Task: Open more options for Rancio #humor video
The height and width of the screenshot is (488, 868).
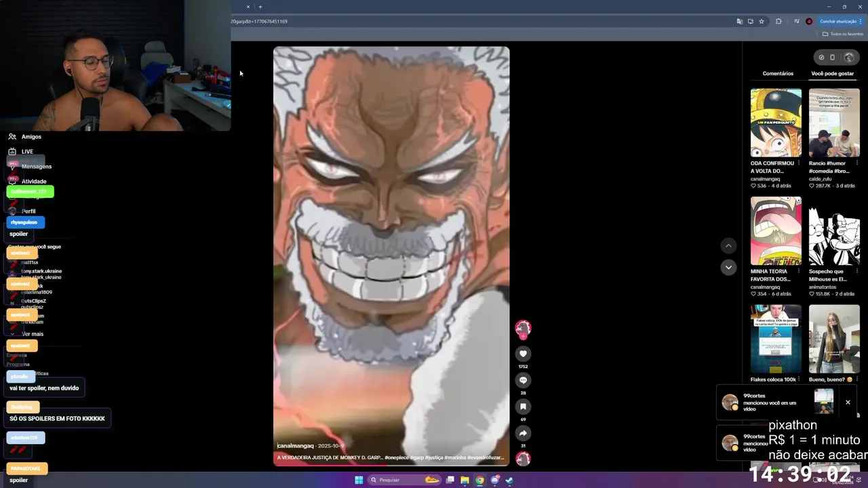Action: (x=857, y=163)
